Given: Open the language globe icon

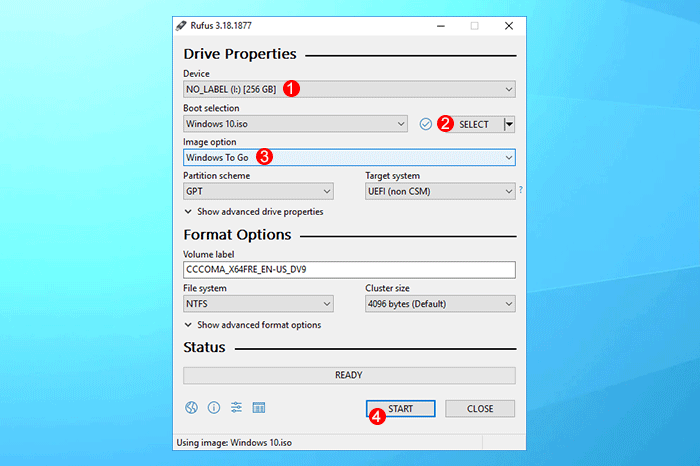Looking at the screenshot, I should [x=192, y=408].
